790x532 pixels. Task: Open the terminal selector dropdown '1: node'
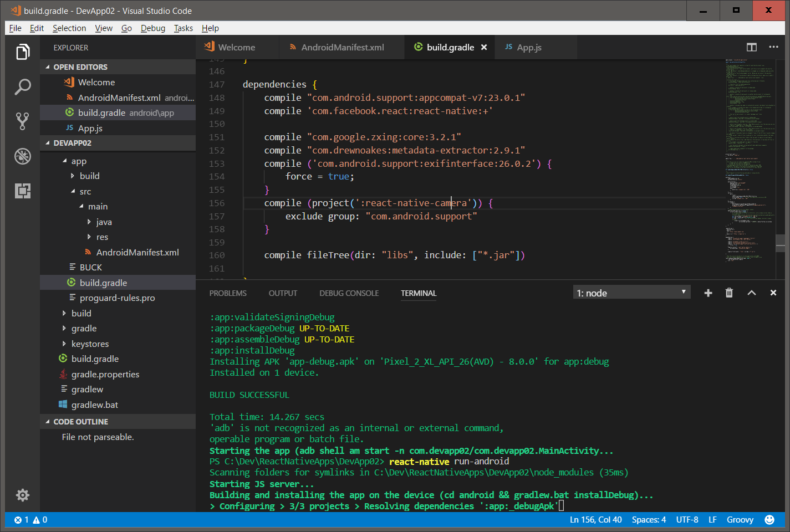pyautogui.click(x=631, y=293)
